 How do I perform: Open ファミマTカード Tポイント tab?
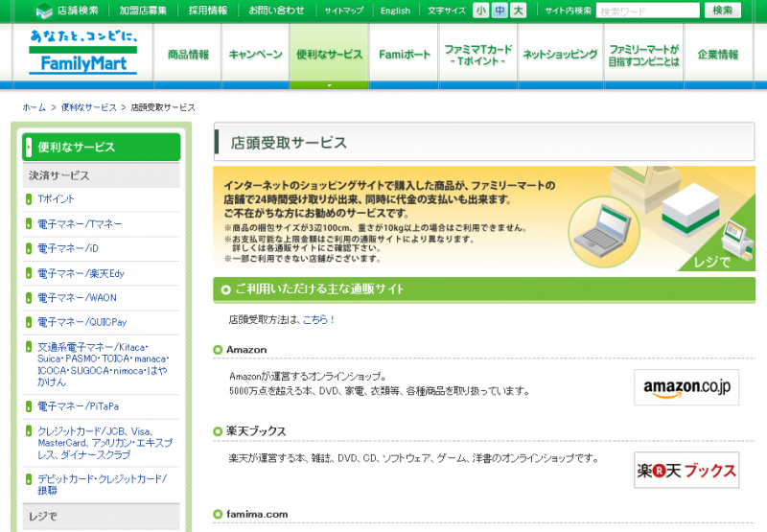(477, 55)
